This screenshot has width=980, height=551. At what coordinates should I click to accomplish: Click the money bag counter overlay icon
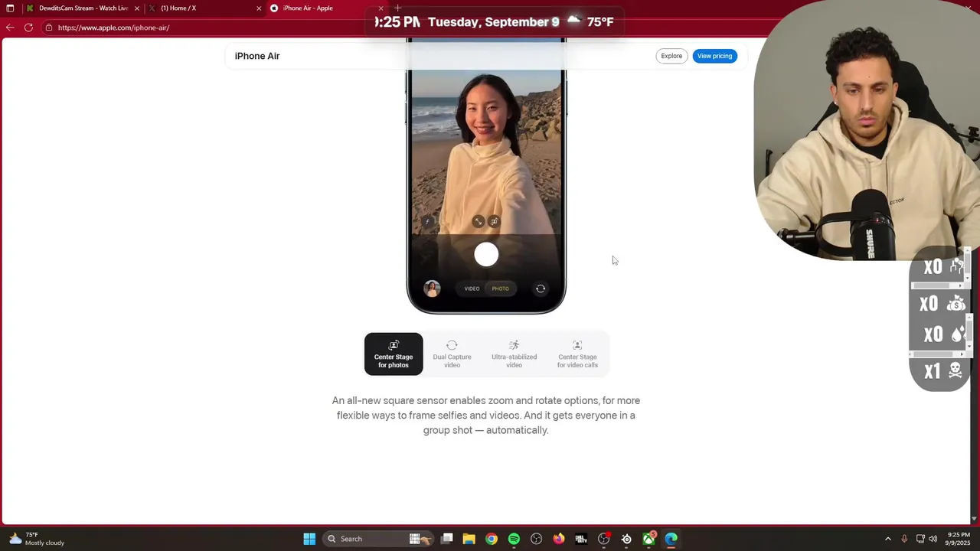click(x=955, y=304)
